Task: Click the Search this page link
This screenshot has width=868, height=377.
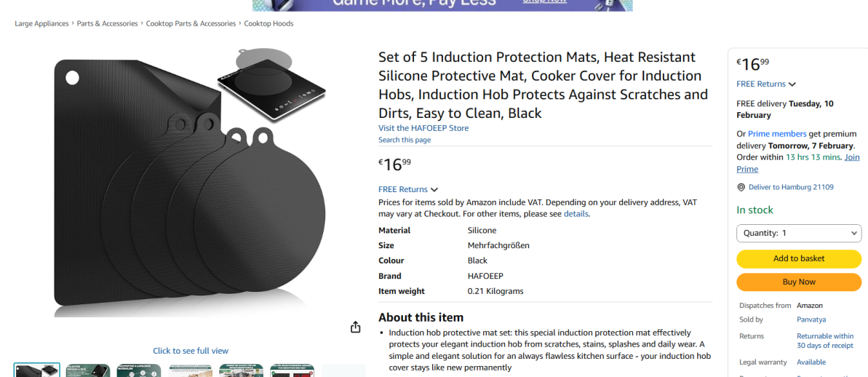Action: [405, 140]
